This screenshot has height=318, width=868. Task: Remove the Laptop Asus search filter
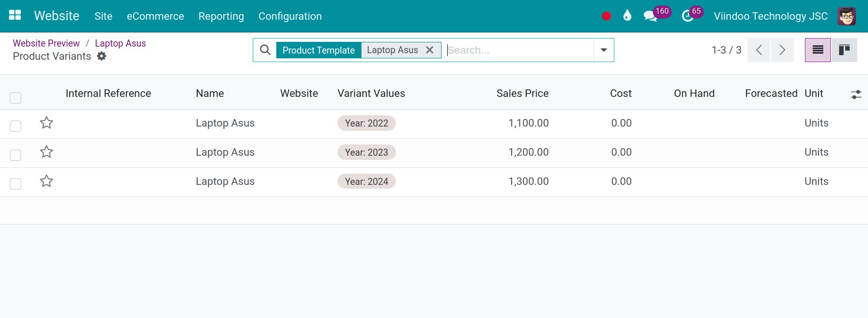click(430, 50)
